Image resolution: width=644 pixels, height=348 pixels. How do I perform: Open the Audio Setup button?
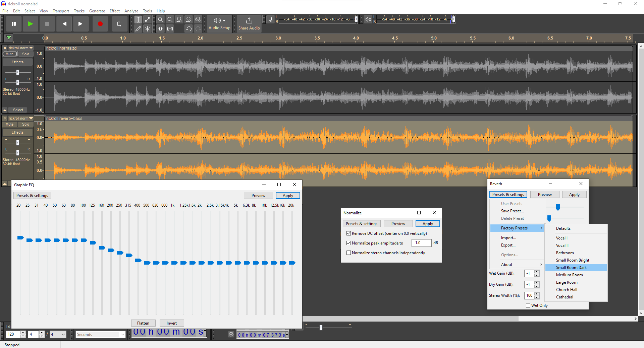[x=219, y=24]
